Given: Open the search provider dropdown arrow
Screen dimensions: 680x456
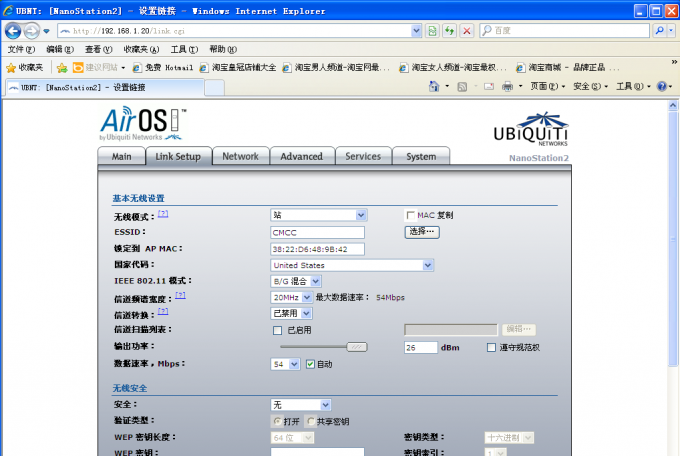Looking at the screenshot, I should tap(671, 31).
